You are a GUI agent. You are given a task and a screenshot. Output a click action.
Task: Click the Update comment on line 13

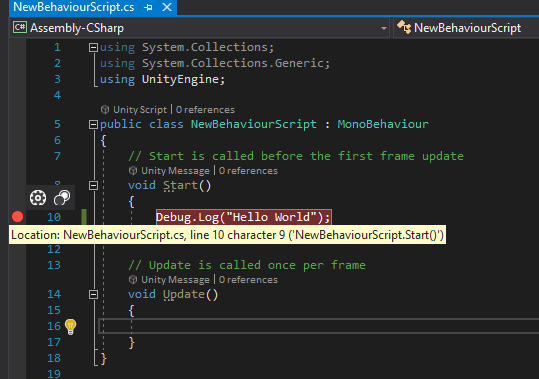[x=247, y=265]
